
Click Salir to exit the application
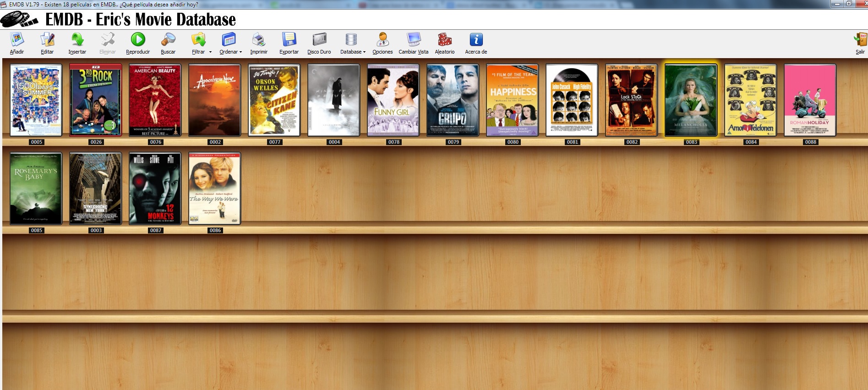[860, 40]
